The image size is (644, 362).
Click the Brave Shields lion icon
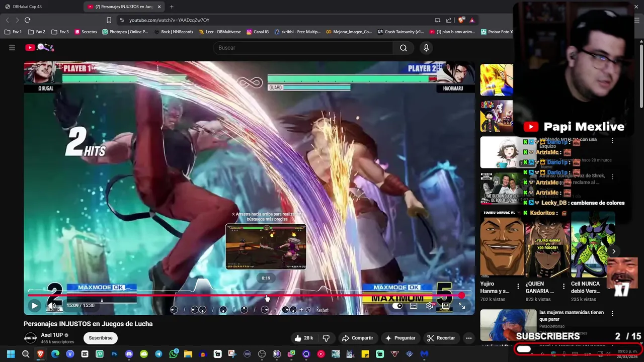(461, 20)
